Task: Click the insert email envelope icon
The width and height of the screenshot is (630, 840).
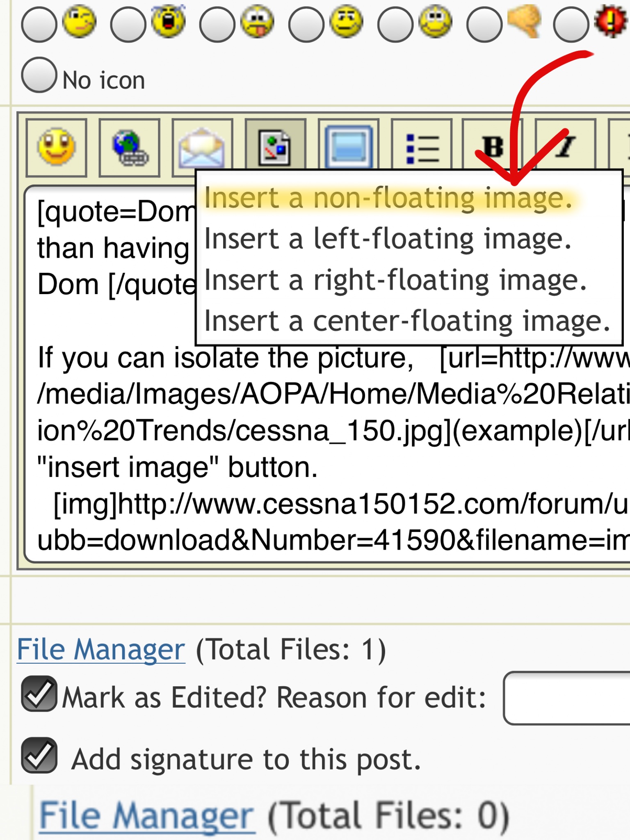Action: (202, 148)
